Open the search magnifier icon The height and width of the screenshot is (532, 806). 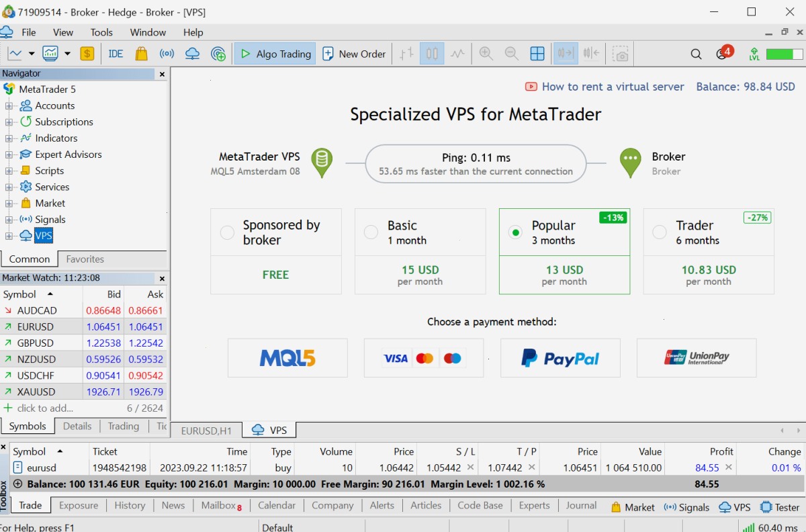click(697, 54)
